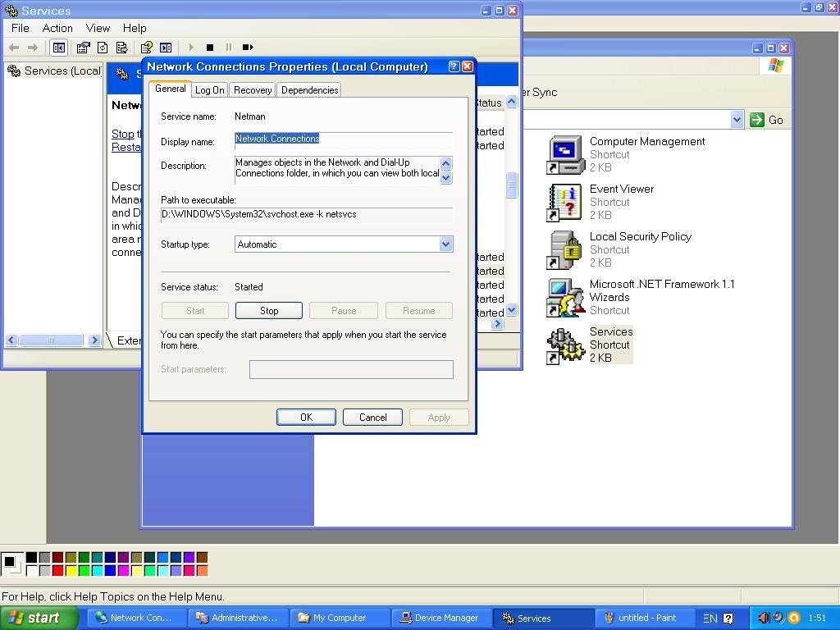The height and width of the screenshot is (630, 840).
Task: Click the volume speaker icon in system tray
Action: pos(764,618)
